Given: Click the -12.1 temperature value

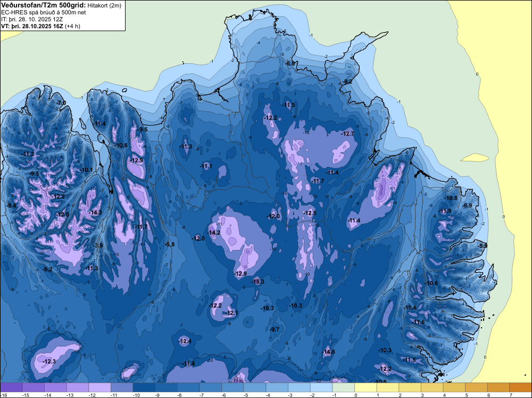Looking at the screenshot, I should 232,313.
